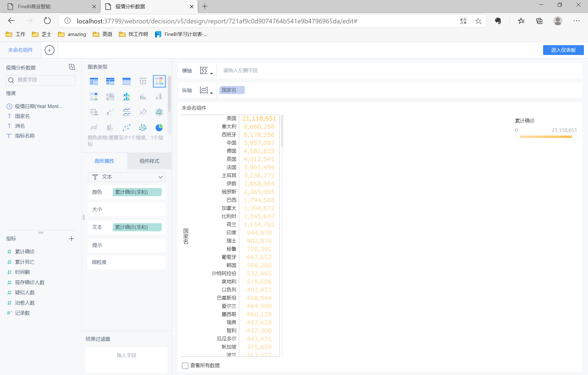588x375 pixels.
Task: Open the 图形属性 tab
Action: (x=105, y=161)
